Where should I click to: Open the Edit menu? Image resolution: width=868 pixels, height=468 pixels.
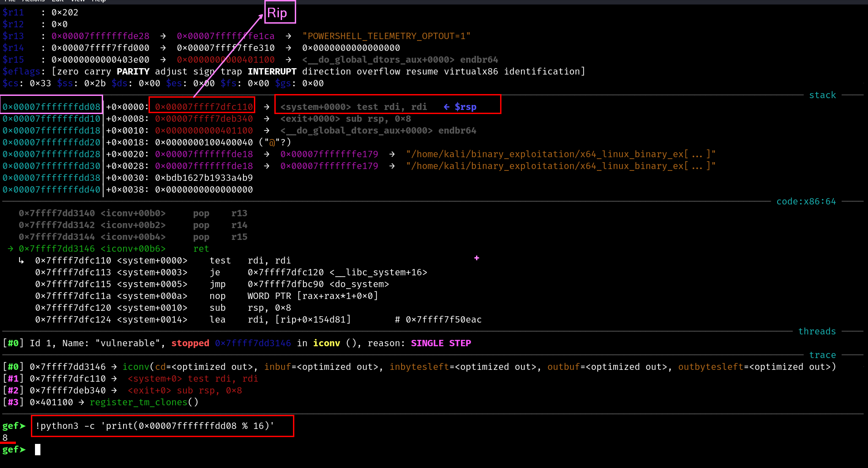pyautogui.click(x=58, y=1)
